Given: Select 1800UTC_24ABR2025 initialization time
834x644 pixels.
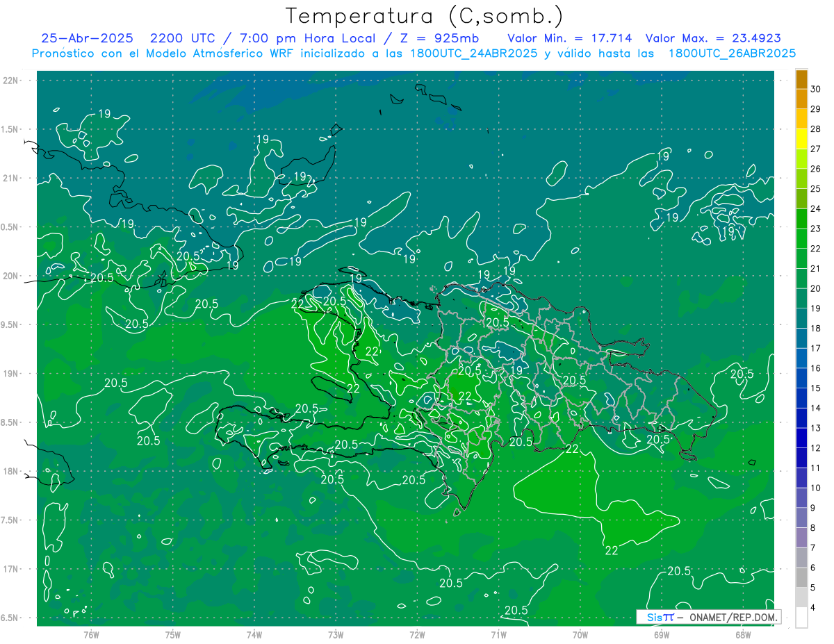Looking at the screenshot, I should (x=473, y=53).
